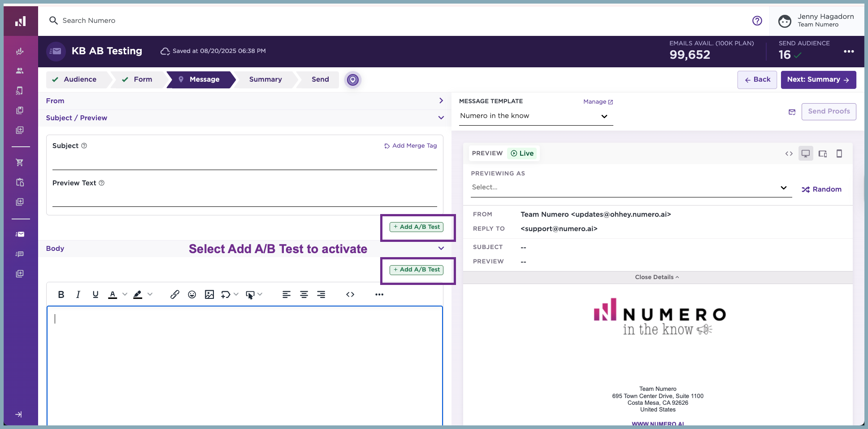Apply the text color A swatch

coord(113,294)
